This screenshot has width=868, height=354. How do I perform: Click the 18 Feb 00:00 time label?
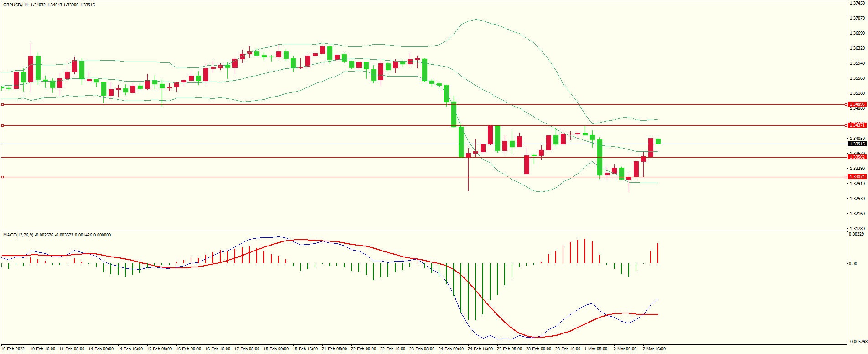coord(276,349)
